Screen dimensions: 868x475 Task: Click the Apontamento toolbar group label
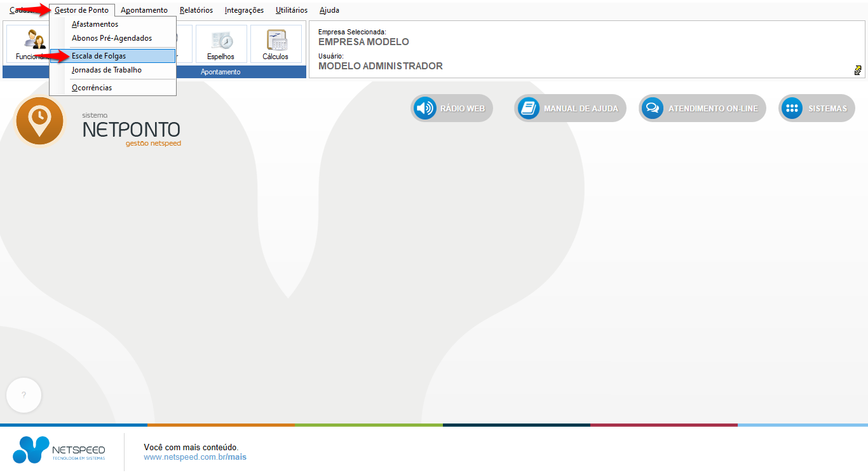click(x=220, y=72)
